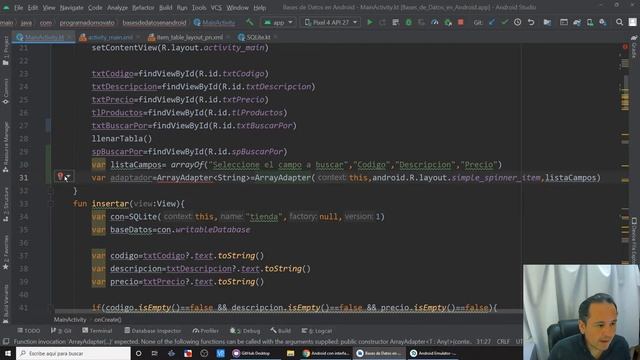The width and height of the screenshot is (640, 360).
Task: Click the red error indicator above scrollbar
Action: point(625,47)
